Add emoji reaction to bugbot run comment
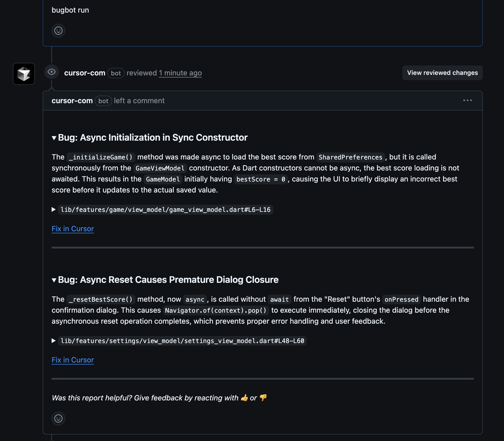504x441 pixels. point(58,31)
